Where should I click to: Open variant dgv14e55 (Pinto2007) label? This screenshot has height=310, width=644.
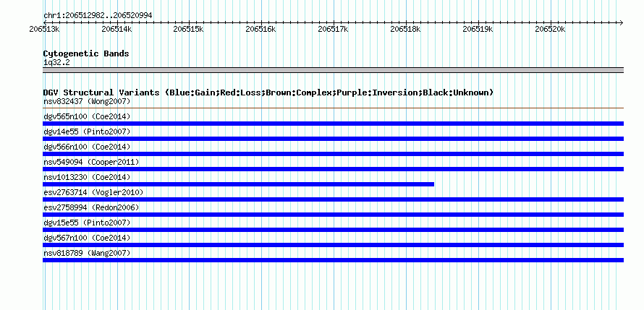tap(87, 132)
